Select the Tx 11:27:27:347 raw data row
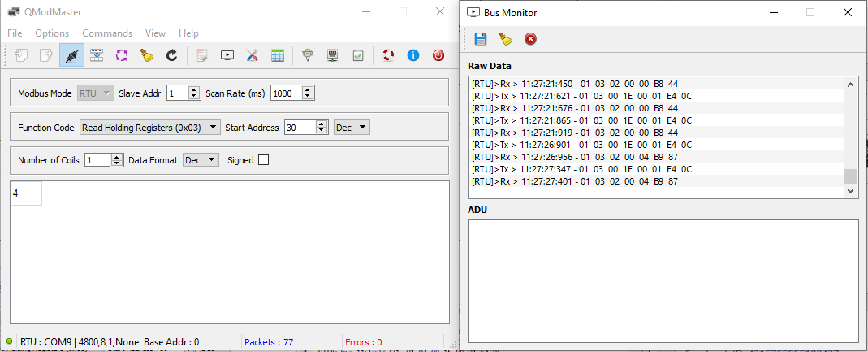868x352 pixels. (x=657, y=169)
